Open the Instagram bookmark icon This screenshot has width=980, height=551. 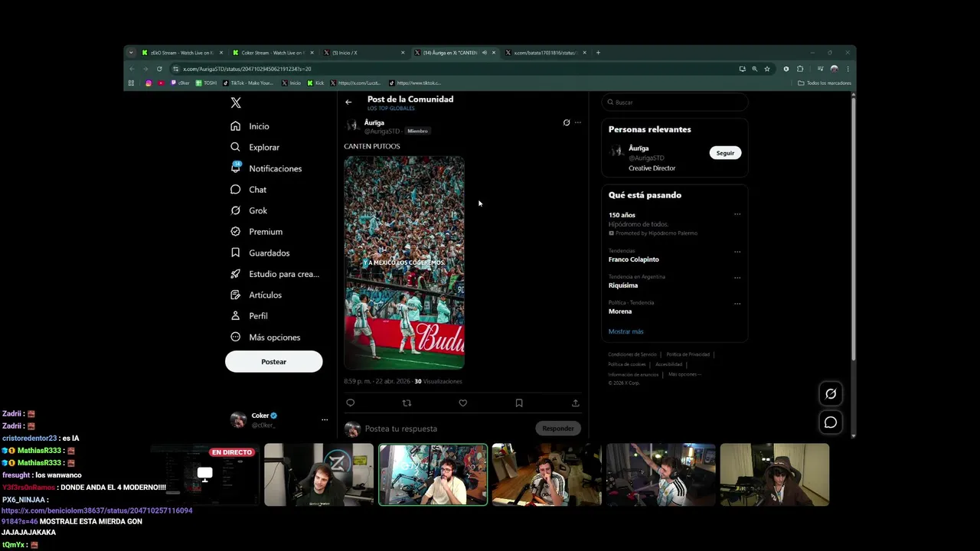point(149,83)
